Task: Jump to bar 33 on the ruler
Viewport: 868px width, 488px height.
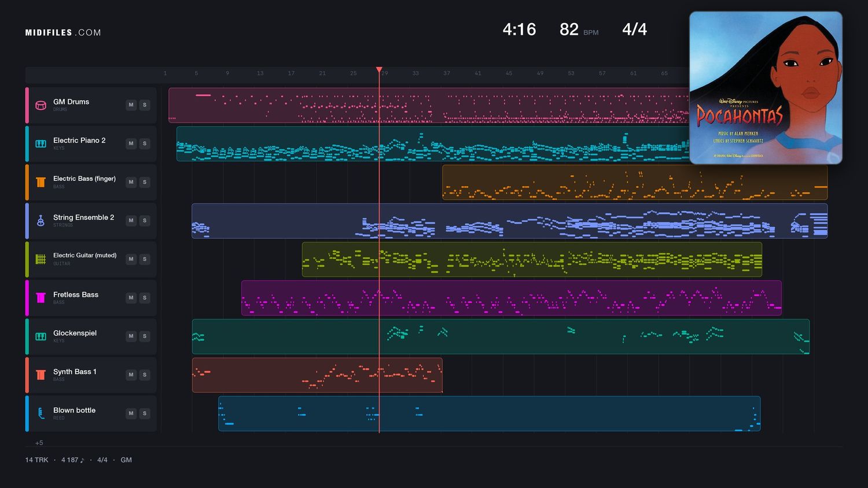Action: [415, 73]
